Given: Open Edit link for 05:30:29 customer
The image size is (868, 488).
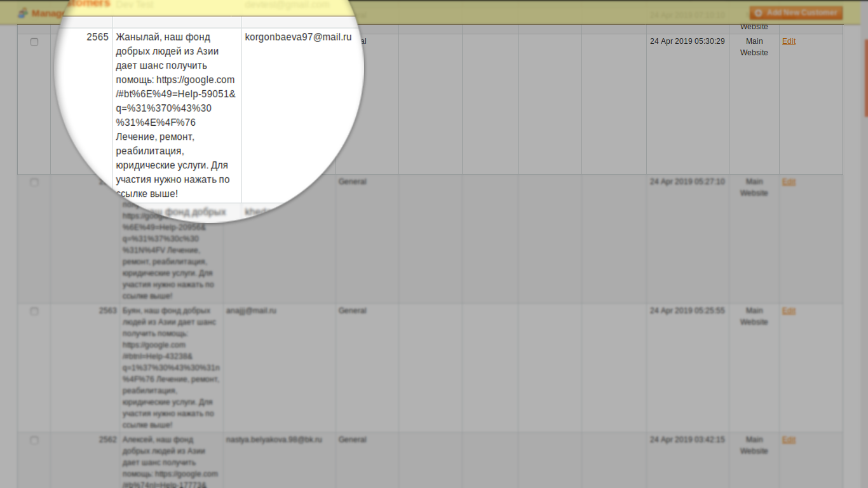Looking at the screenshot, I should pos(789,41).
